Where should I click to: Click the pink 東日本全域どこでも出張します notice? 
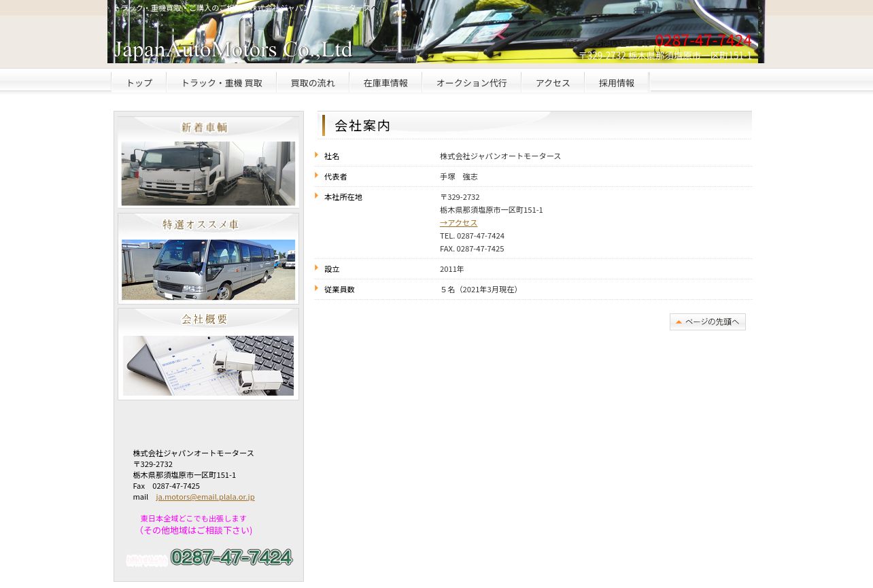click(x=193, y=519)
